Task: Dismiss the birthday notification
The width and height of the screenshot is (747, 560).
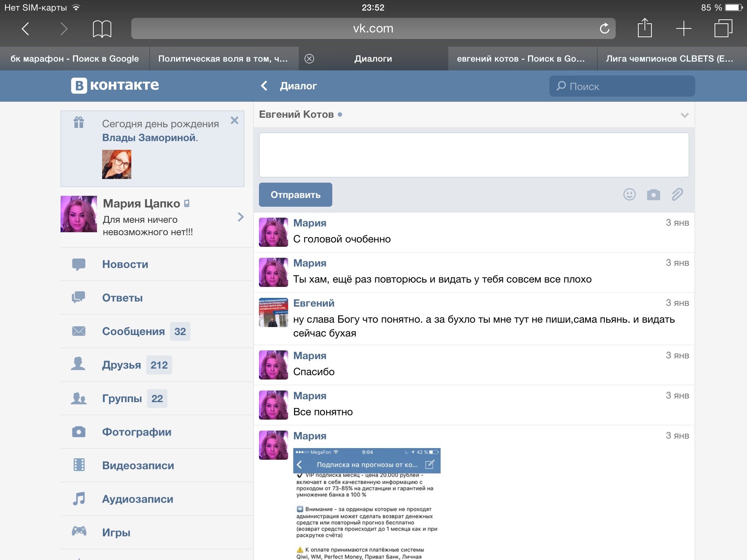Action: 235,120
